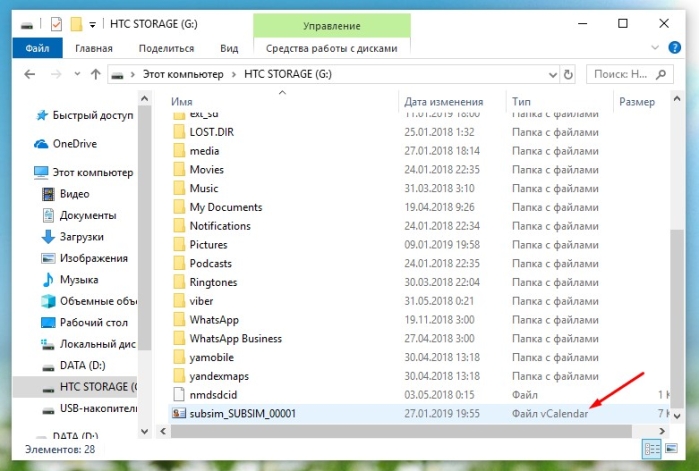Refresh the HTC STORAGE folder view
699x471 pixels.
[568, 74]
